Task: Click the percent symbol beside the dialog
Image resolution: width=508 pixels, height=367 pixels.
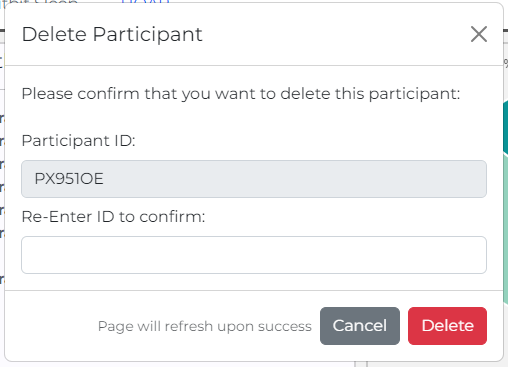Action: point(506,63)
